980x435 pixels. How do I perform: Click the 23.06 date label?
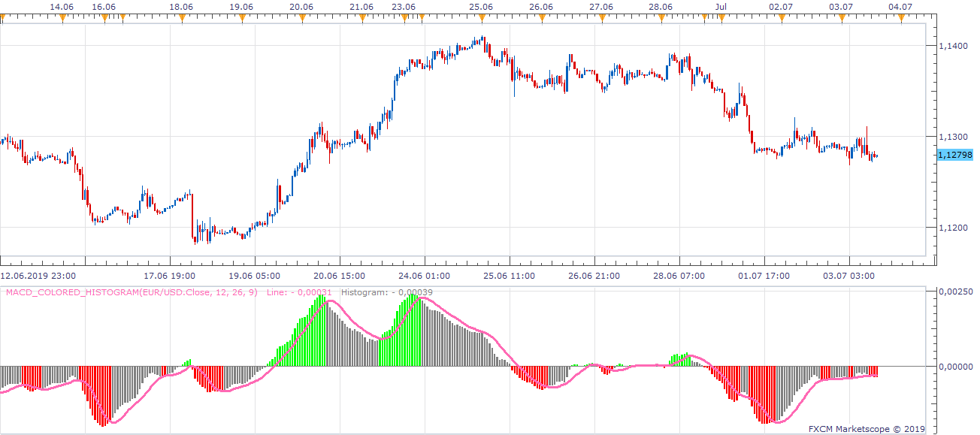coord(404,6)
